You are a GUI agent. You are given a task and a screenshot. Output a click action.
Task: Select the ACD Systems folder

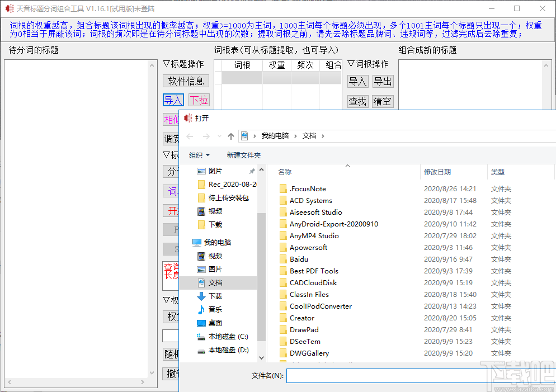311,201
